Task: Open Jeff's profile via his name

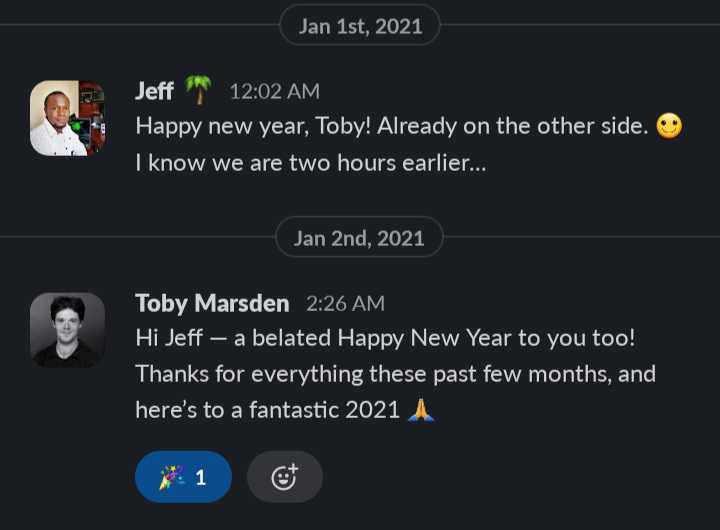Action: click(154, 91)
